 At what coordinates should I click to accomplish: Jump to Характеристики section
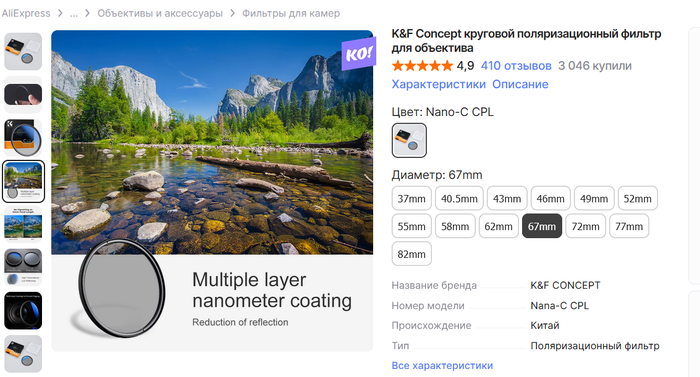[438, 84]
